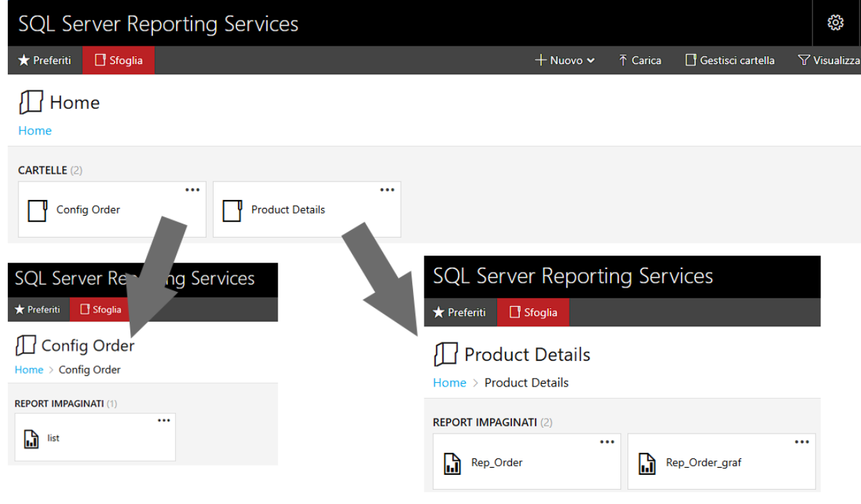Viewport: 861px width, 504px height.
Task: Open the list report tile
Action: tap(95, 437)
